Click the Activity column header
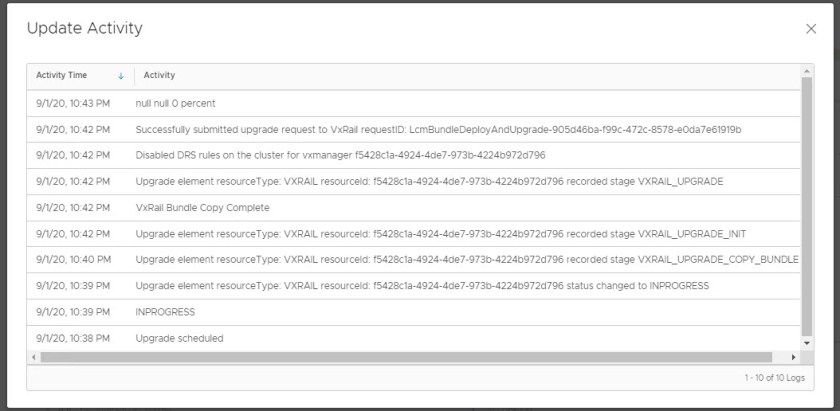This screenshot has height=411, width=840. pos(160,76)
